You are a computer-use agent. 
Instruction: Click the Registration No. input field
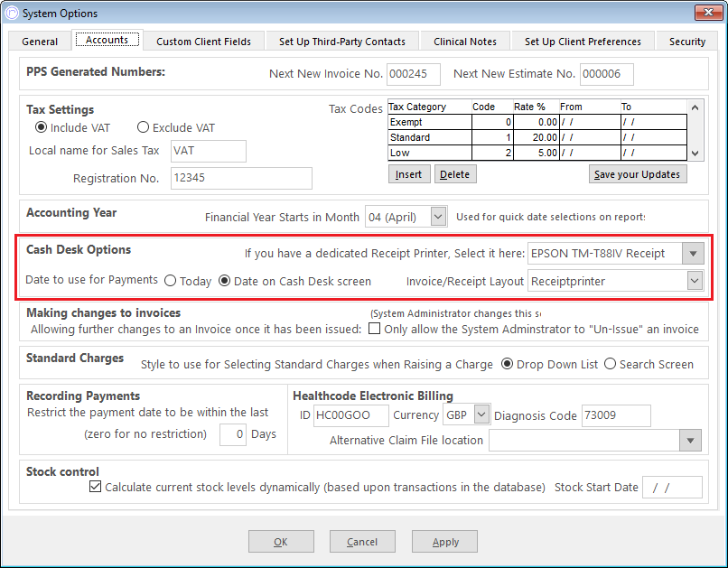pos(241,178)
